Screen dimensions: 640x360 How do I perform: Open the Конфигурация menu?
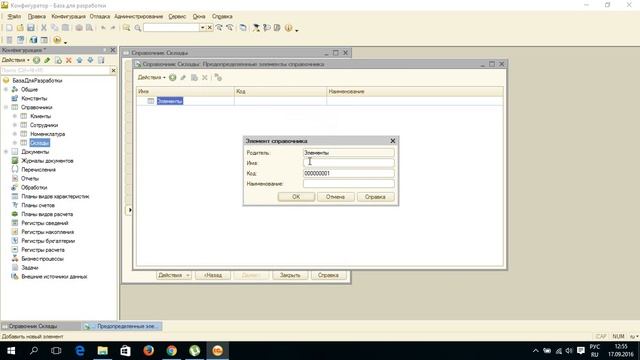68,16
